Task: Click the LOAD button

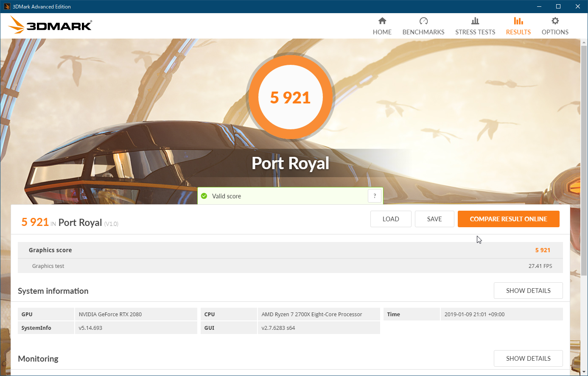Action: point(391,219)
